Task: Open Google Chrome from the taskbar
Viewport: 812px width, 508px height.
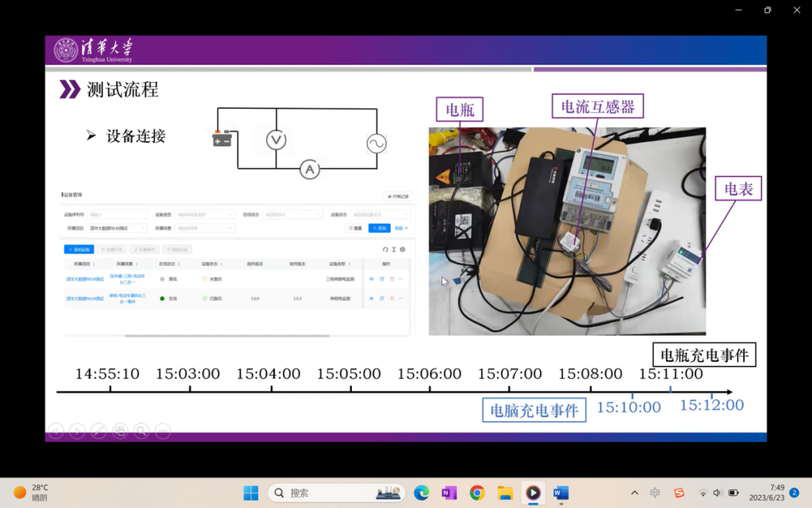Action: [477, 492]
